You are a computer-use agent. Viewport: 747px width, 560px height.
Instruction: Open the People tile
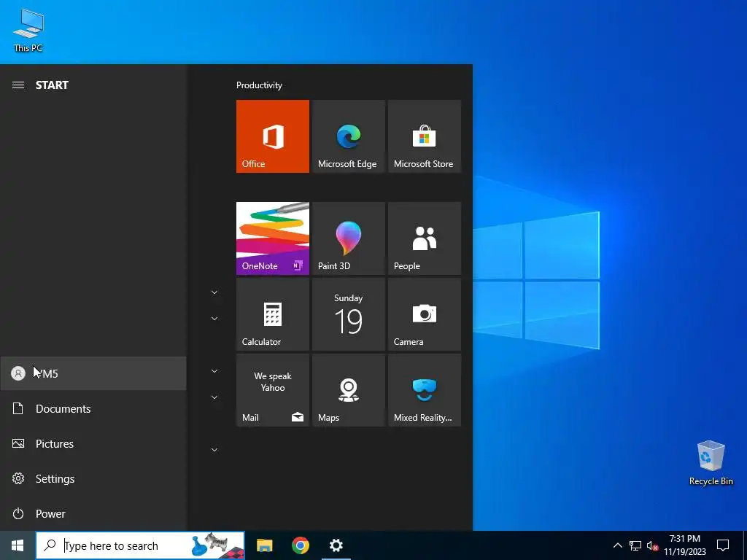425,238
